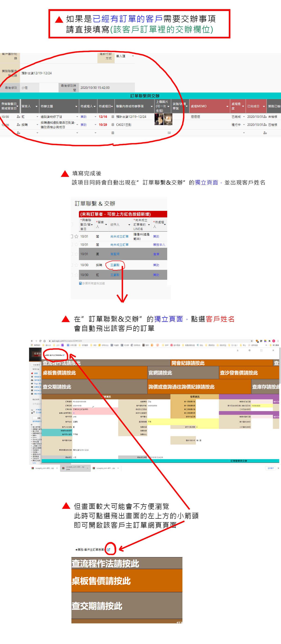This screenshot has width=281, height=644.
Task: Click the bookmark star in address bar
Action: point(251,341)
